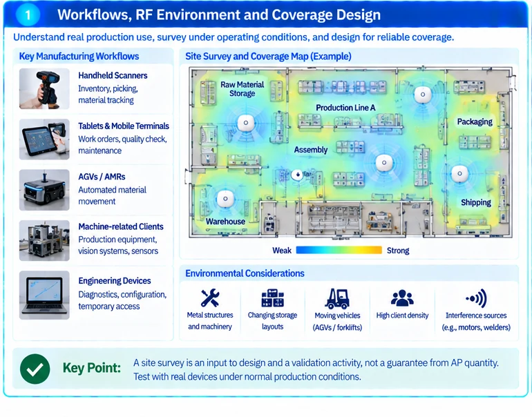This screenshot has width=532, height=417.
Task: Click the high client density people icon
Action: point(402,298)
